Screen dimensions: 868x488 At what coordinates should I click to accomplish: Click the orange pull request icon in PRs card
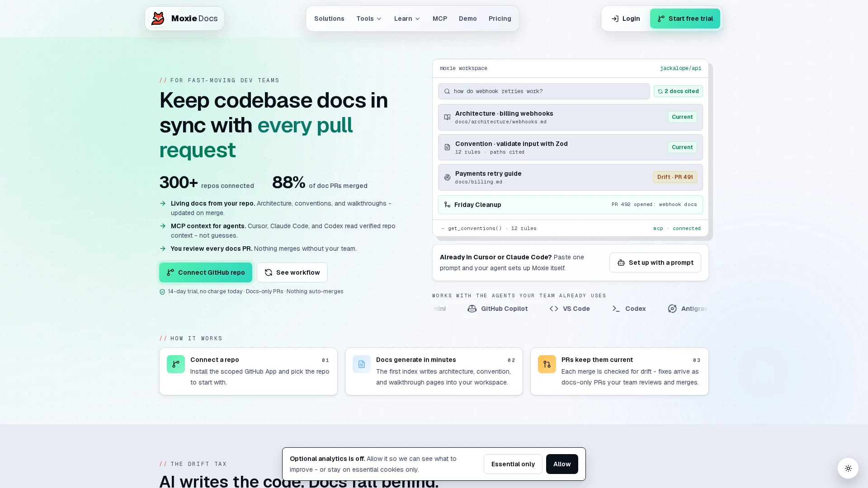[547, 364]
